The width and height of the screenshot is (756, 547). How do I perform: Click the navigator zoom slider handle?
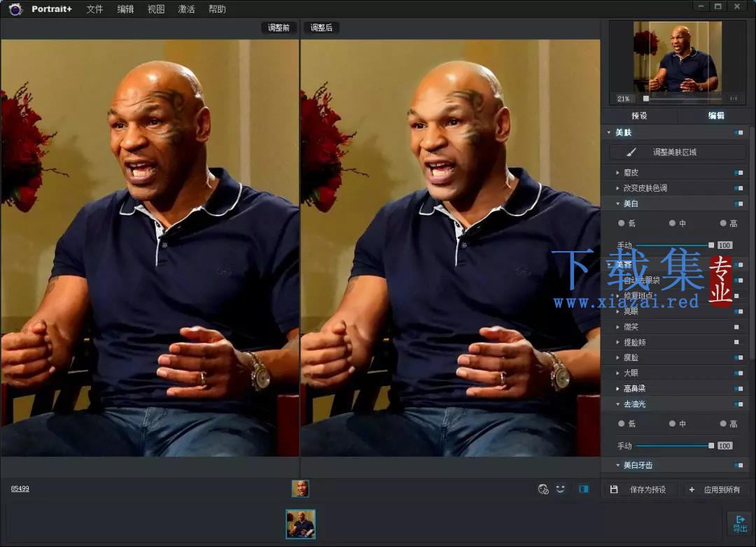pyautogui.click(x=646, y=99)
